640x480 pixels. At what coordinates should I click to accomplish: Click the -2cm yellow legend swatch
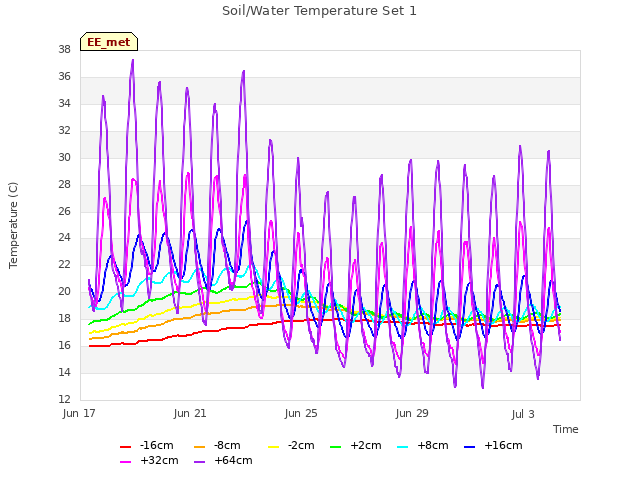[273, 447]
